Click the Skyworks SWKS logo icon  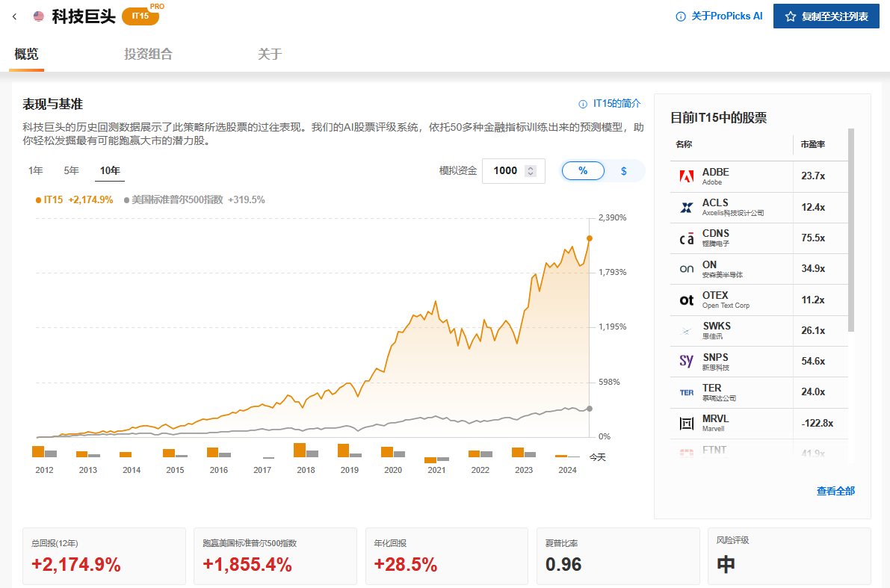pos(686,331)
